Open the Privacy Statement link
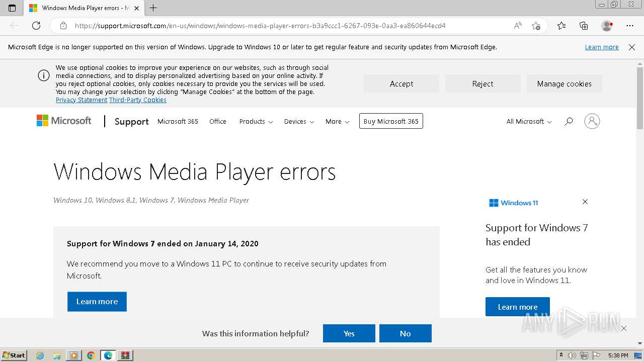 click(x=82, y=100)
